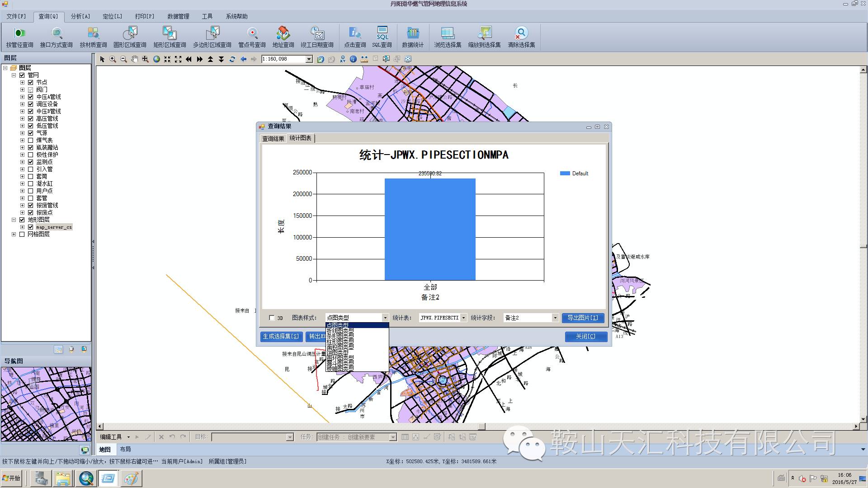
Task: Select the arrow pointer tool in map toolbar
Action: tap(102, 59)
